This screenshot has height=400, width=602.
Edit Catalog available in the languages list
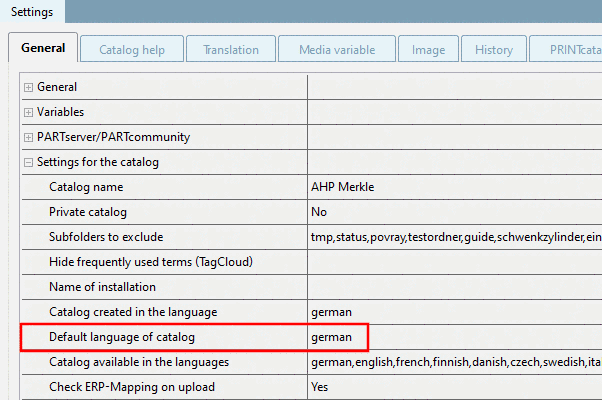click(454, 362)
